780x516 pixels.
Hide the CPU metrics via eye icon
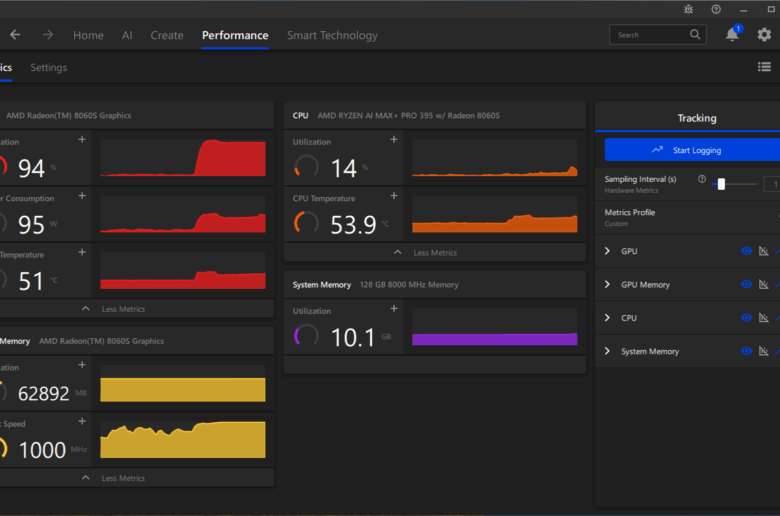point(746,318)
